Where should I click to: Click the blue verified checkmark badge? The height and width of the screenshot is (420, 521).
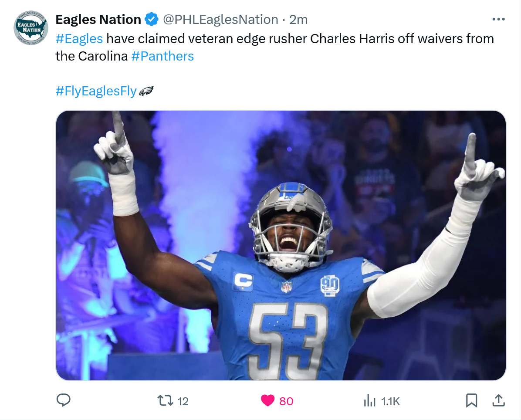pos(152,19)
